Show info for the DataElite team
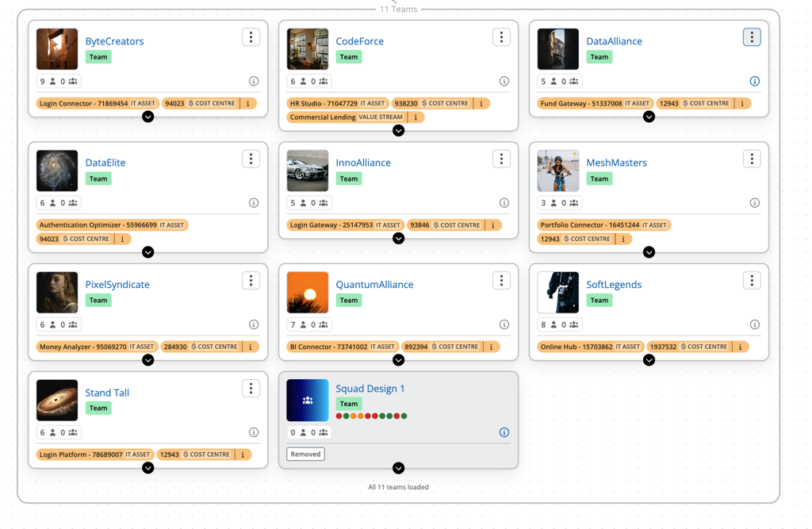The image size is (812, 529). 254,202
